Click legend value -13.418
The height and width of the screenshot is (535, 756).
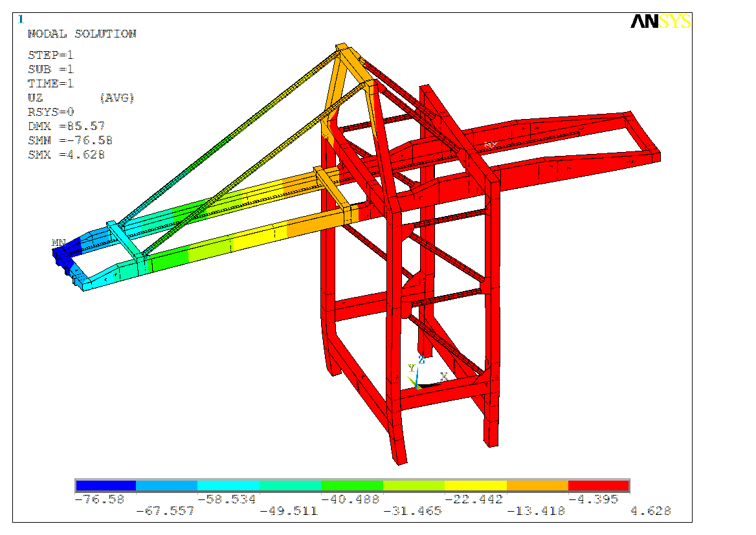pyautogui.click(x=536, y=511)
